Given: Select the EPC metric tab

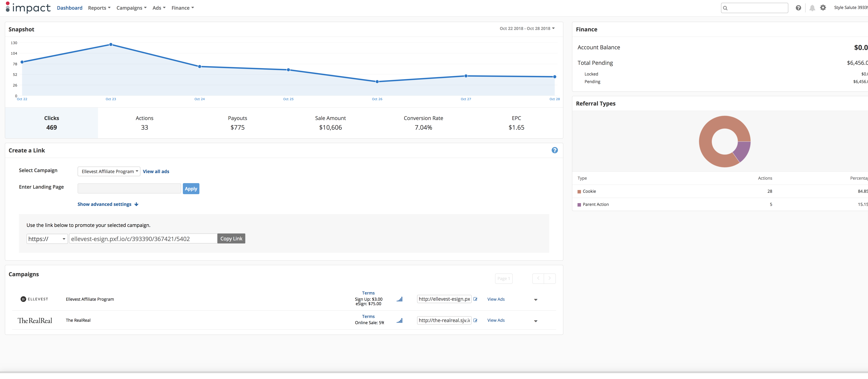Looking at the screenshot, I should [516, 123].
